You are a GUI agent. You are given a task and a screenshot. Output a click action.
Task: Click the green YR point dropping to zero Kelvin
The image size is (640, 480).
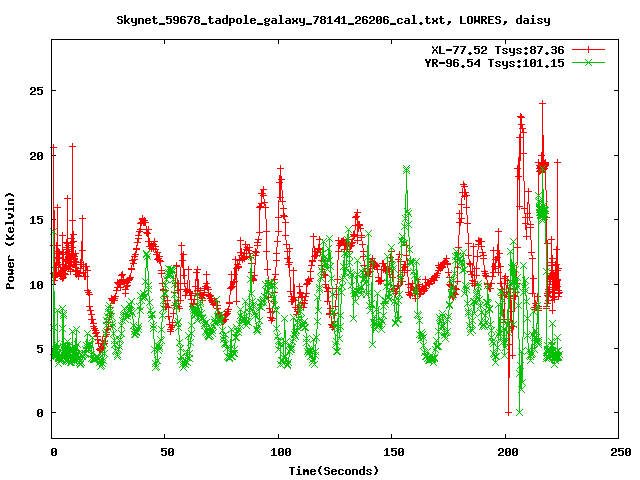coord(519,413)
